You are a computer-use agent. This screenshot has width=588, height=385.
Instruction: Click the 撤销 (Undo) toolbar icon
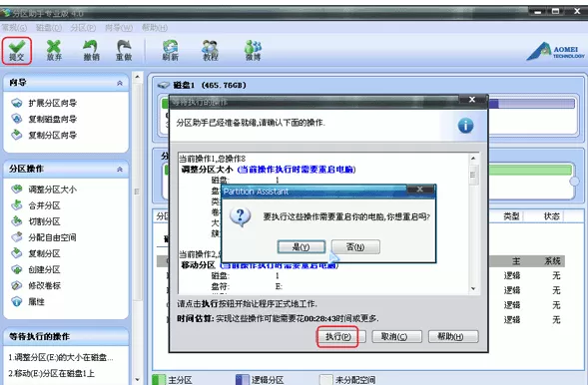(x=91, y=51)
